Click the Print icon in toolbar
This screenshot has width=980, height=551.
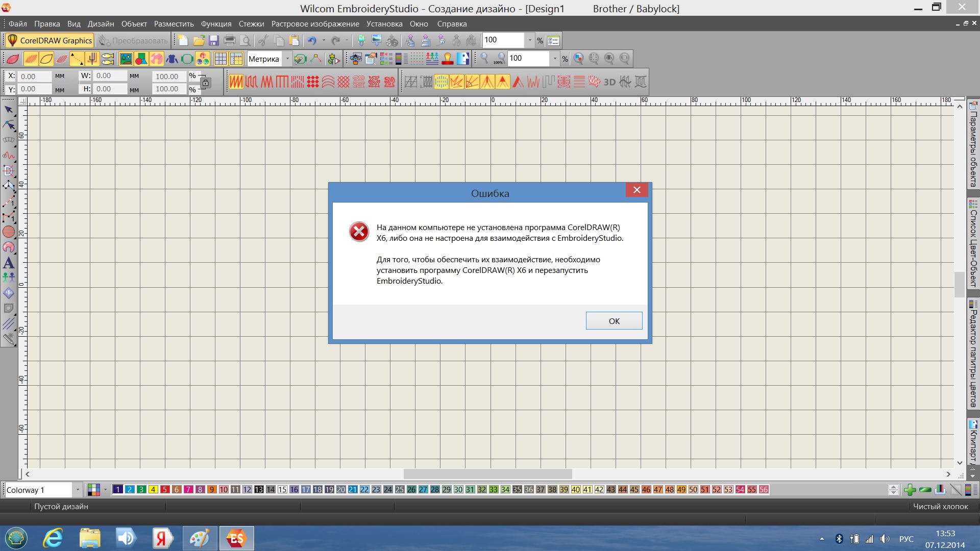click(x=230, y=41)
